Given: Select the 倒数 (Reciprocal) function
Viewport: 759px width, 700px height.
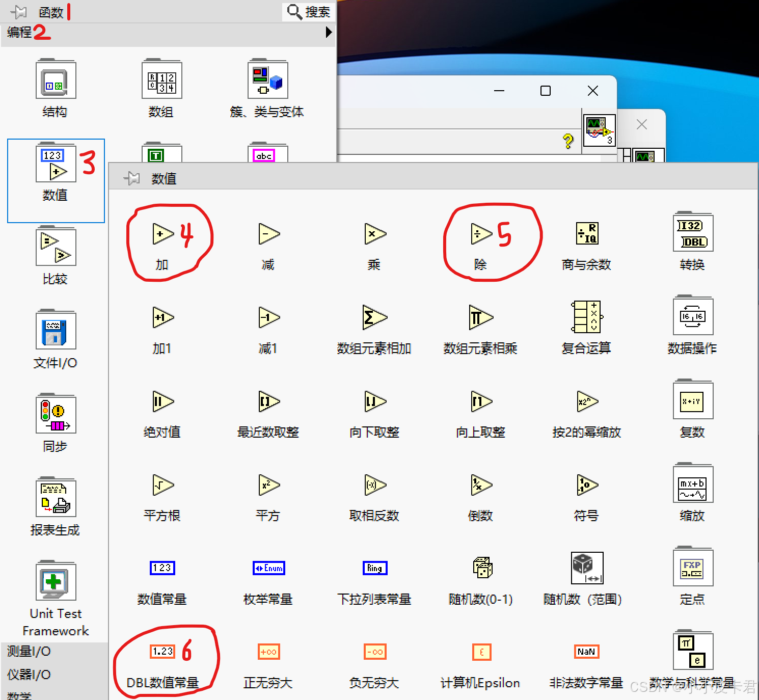Looking at the screenshot, I should (x=480, y=485).
